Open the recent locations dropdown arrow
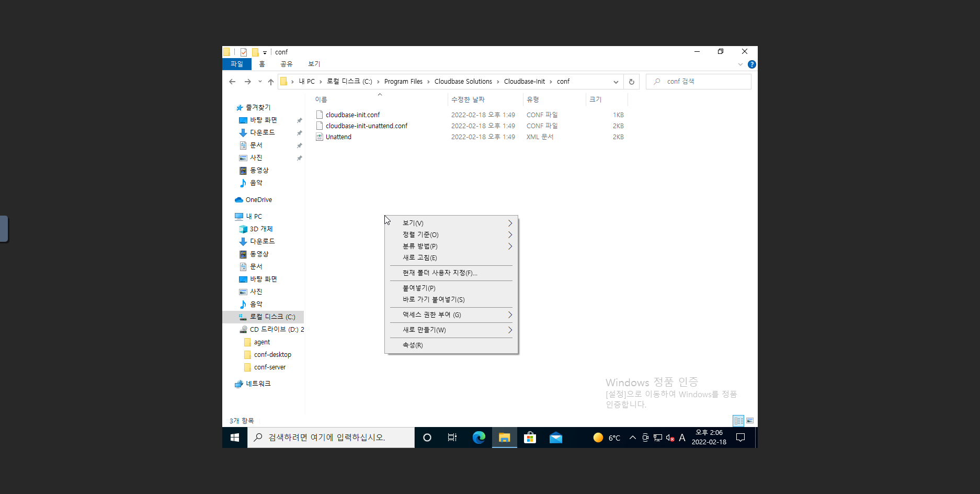Viewport: 980px width, 494px height. coord(260,82)
